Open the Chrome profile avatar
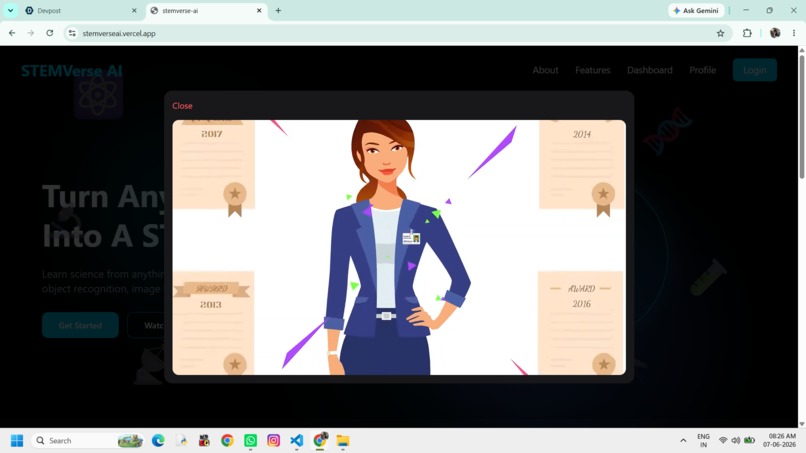Image resolution: width=806 pixels, height=453 pixels. point(775,33)
